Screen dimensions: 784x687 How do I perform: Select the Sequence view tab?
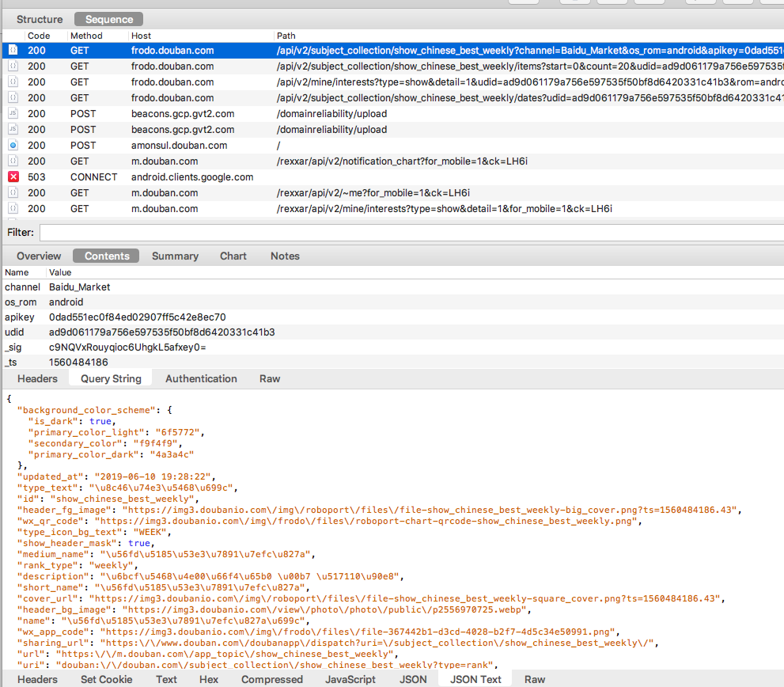click(x=109, y=19)
